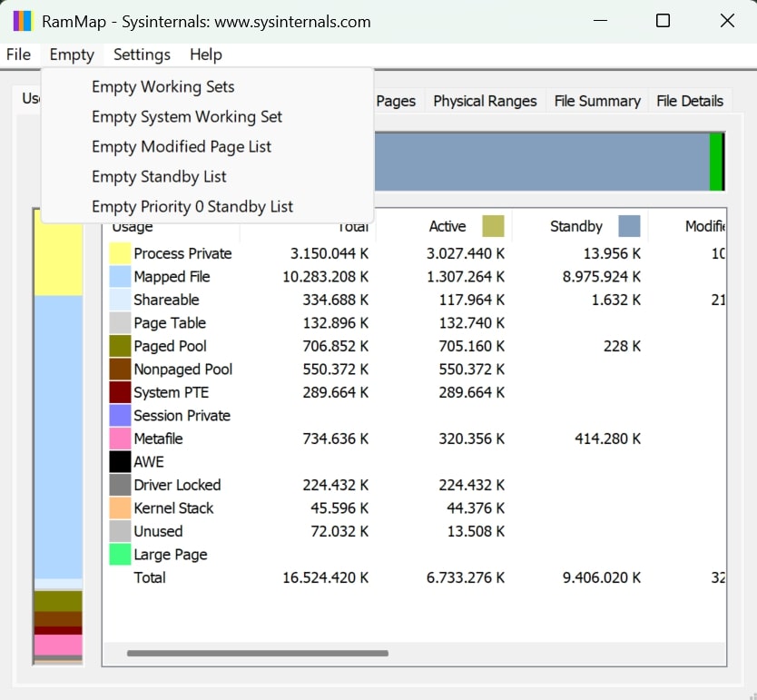Select the Session Private row label
The height and width of the screenshot is (700, 757).
[x=182, y=416]
